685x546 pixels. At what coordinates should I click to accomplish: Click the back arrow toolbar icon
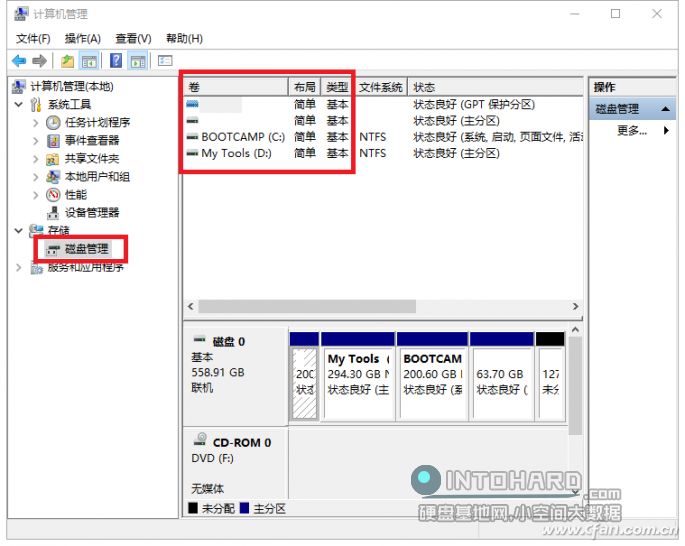(19, 61)
